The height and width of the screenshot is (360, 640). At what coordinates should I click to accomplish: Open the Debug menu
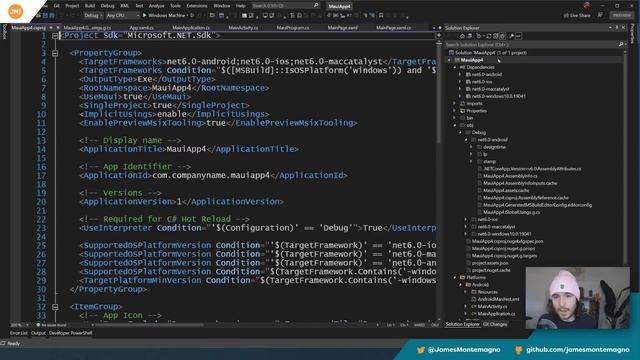pos(107,6)
